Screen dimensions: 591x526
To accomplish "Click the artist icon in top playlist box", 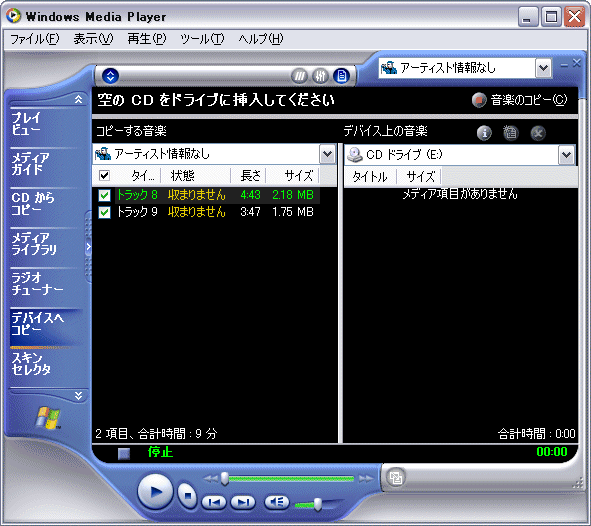I will (x=389, y=68).
